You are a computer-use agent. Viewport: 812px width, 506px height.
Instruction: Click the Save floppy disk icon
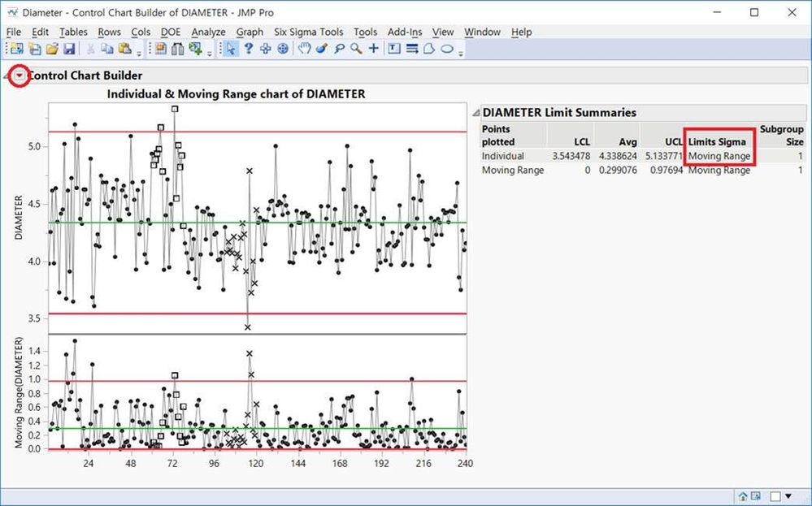[x=69, y=50]
